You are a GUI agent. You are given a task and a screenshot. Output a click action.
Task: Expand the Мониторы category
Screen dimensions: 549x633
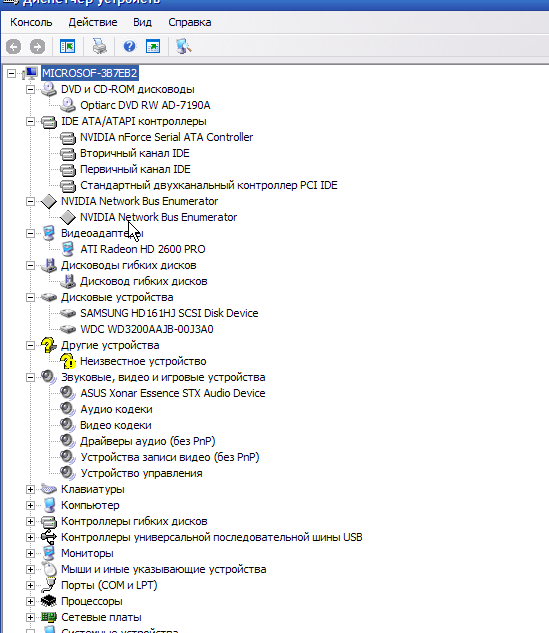coord(30,553)
